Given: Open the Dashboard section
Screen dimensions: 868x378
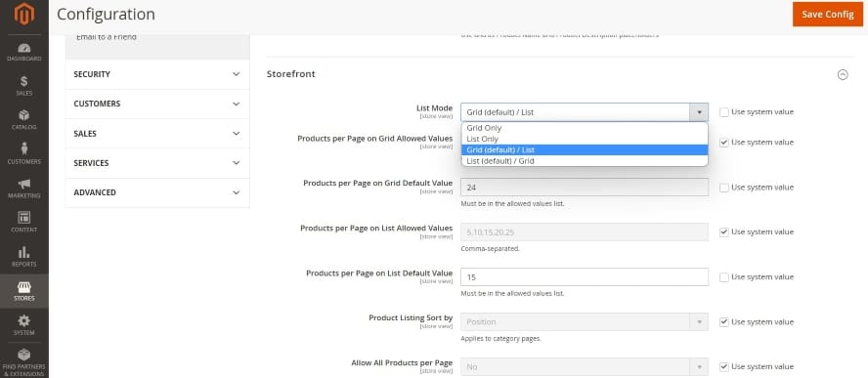Looking at the screenshot, I should coord(23,52).
